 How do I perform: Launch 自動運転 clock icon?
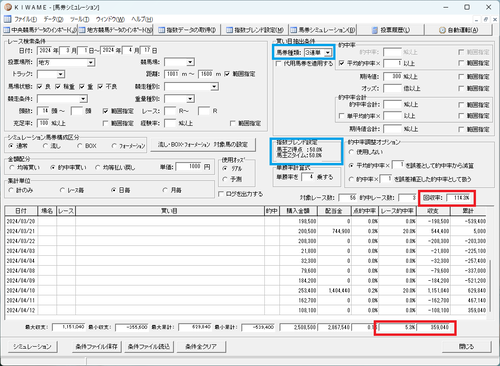[442, 30]
